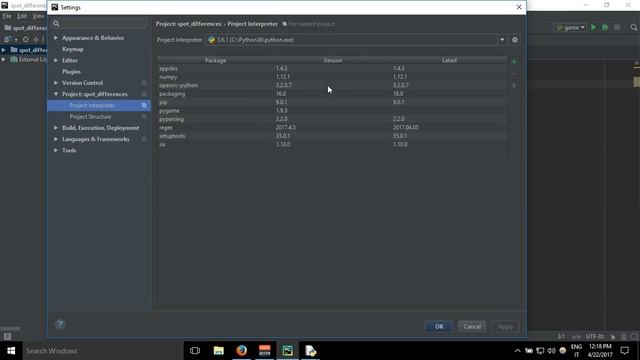Viewport: 640px width, 360px height.
Task: Open the Edit menu in PyCharm
Action: pyautogui.click(x=22, y=16)
